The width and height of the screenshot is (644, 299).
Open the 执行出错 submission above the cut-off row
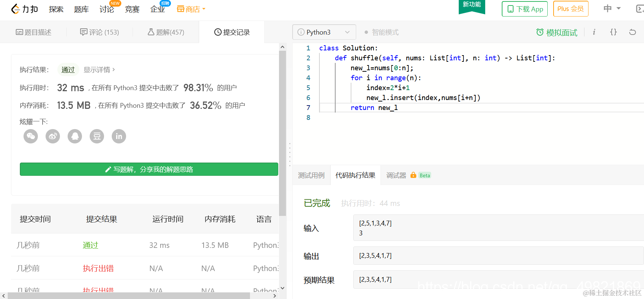point(98,268)
